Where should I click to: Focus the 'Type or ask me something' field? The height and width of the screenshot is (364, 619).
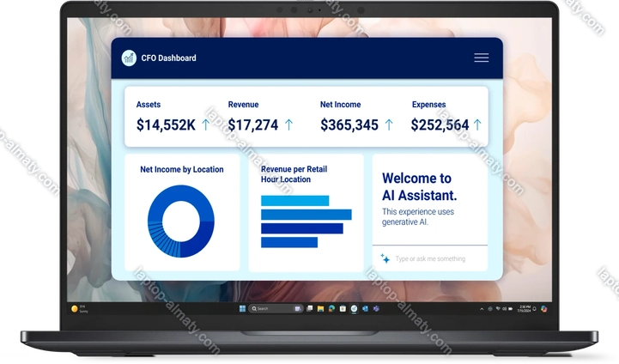tap(434, 258)
